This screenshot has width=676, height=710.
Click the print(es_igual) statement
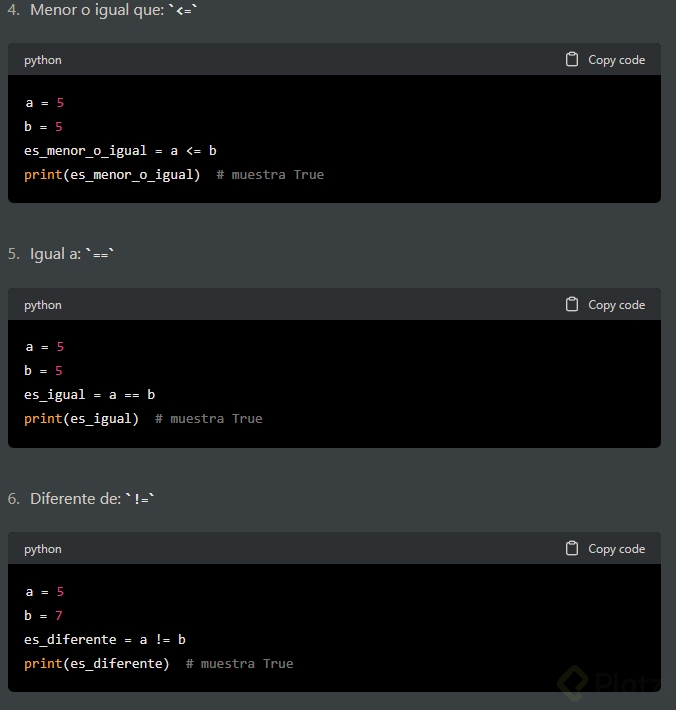[x=82, y=419]
